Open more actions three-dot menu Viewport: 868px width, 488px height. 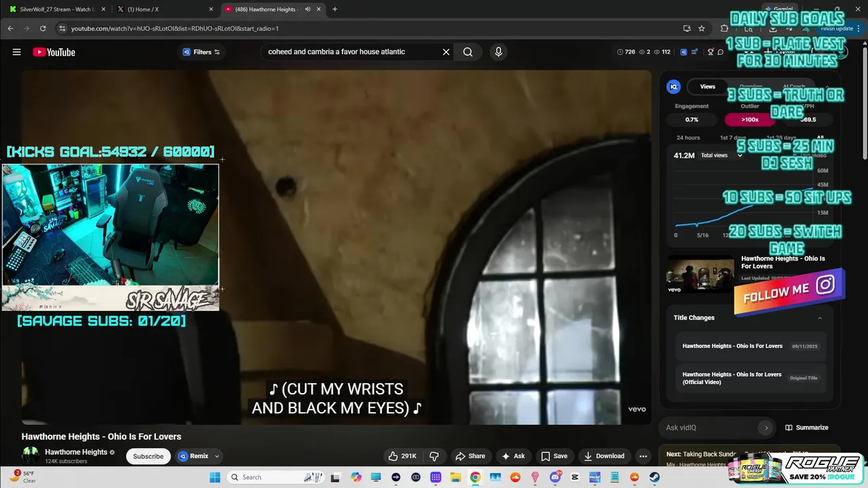coord(643,456)
